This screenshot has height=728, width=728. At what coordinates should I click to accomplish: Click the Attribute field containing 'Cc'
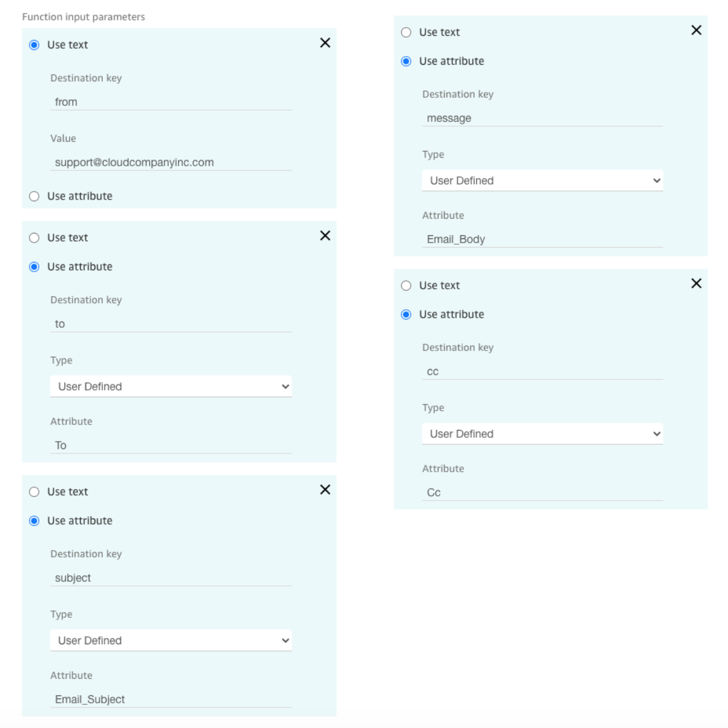tap(542, 492)
